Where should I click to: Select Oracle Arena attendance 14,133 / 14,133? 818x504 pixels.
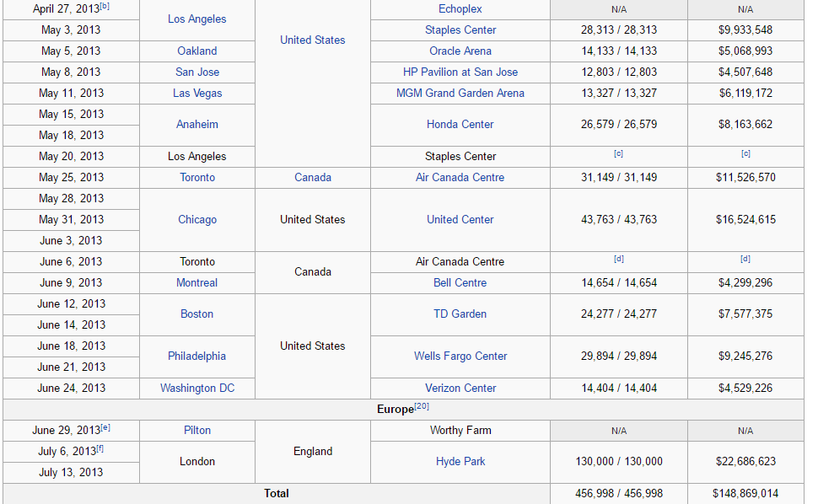[619, 51]
